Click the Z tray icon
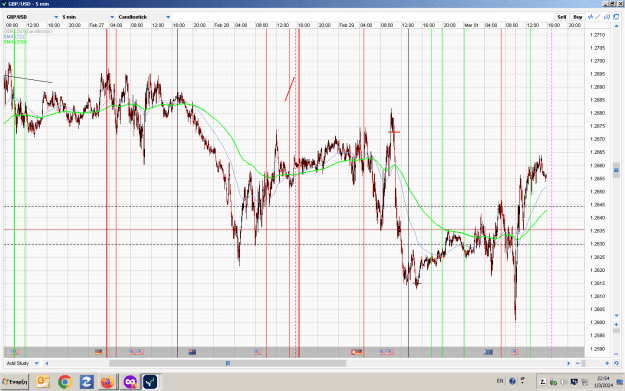 542,382
